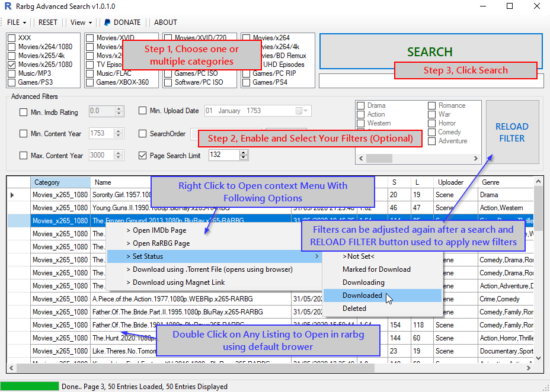550x392 pixels.
Task: Open the FILE dropdown menu
Action: [17, 23]
